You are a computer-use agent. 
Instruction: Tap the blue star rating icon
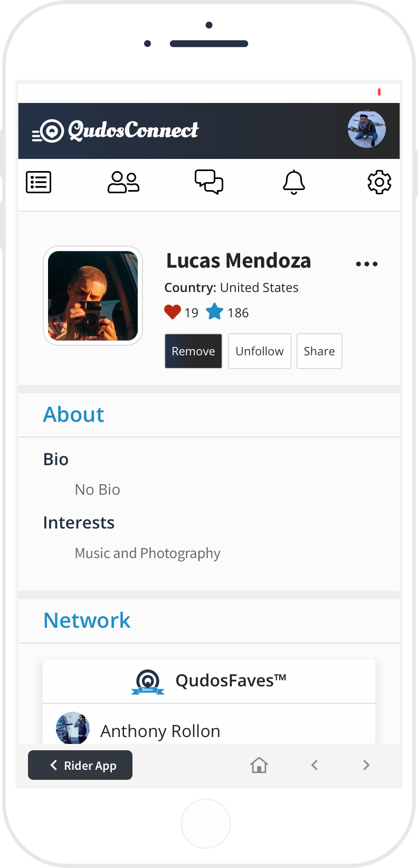click(215, 312)
